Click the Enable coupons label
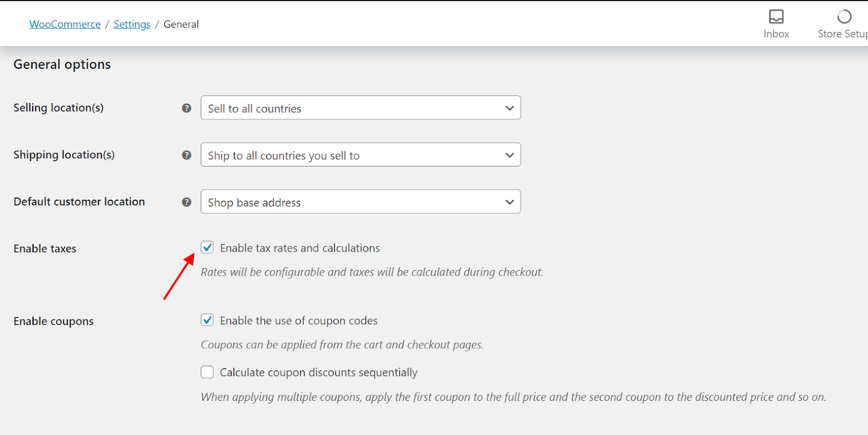 [x=54, y=322]
